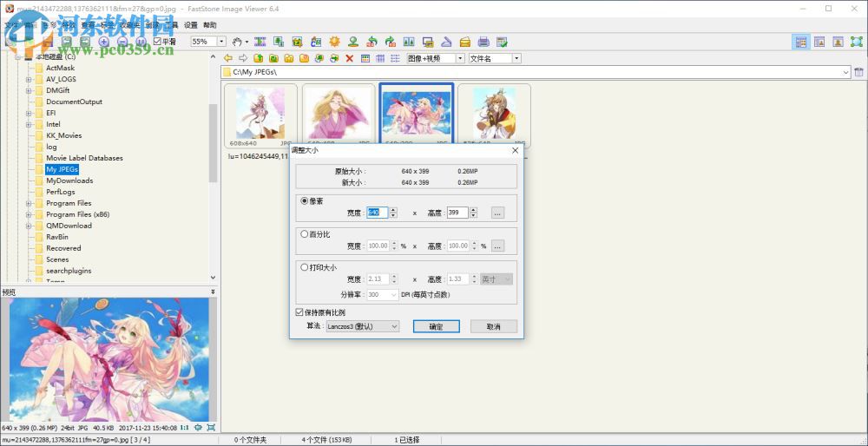Switch to browser thumbnail layout icon
The height and width of the screenshot is (446, 868).
click(800, 42)
